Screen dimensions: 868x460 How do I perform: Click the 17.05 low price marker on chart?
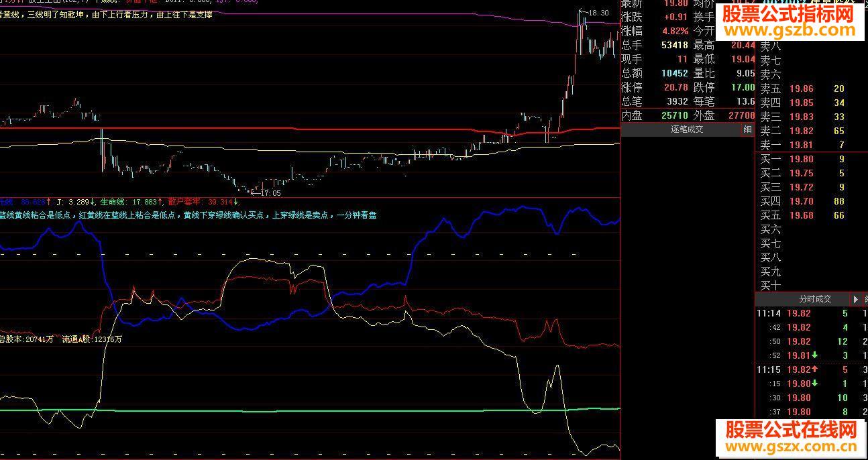(270, 193)
